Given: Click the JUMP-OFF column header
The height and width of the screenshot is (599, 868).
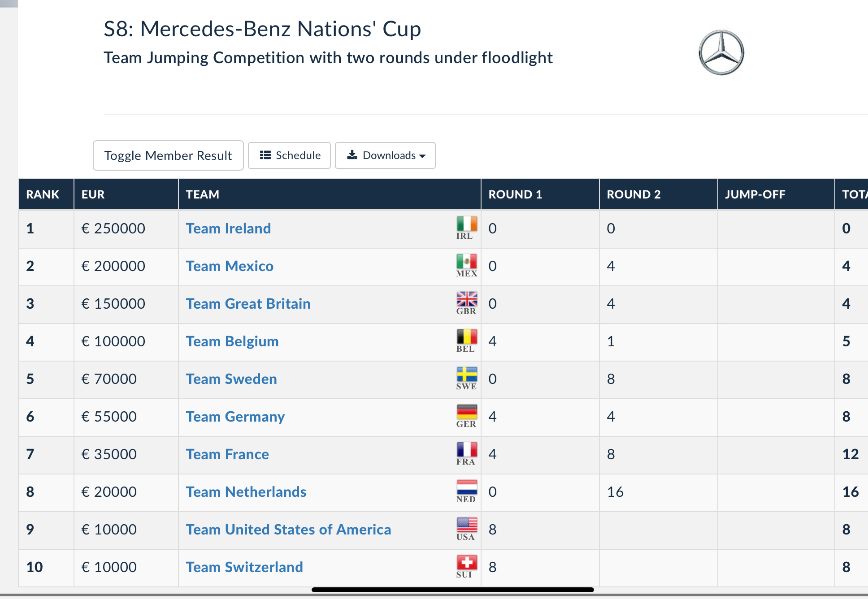Looking at the screenshot, I should [x=755, y=194].
